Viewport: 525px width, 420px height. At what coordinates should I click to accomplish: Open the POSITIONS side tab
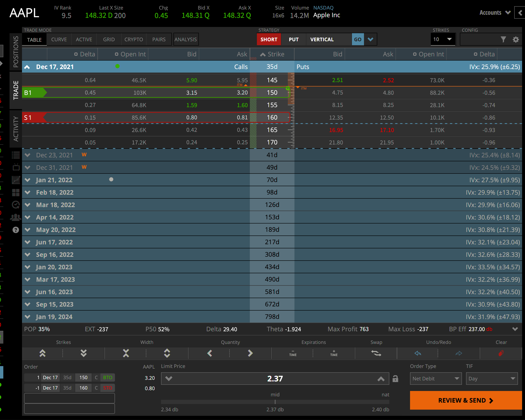tap(16, 52)
